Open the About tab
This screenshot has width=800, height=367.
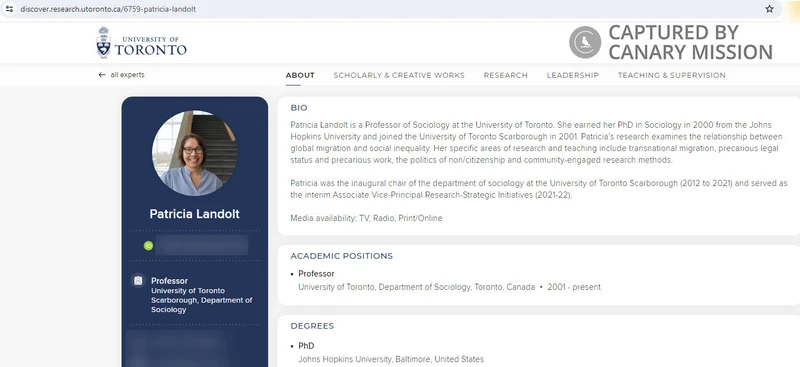coord(300,75)
